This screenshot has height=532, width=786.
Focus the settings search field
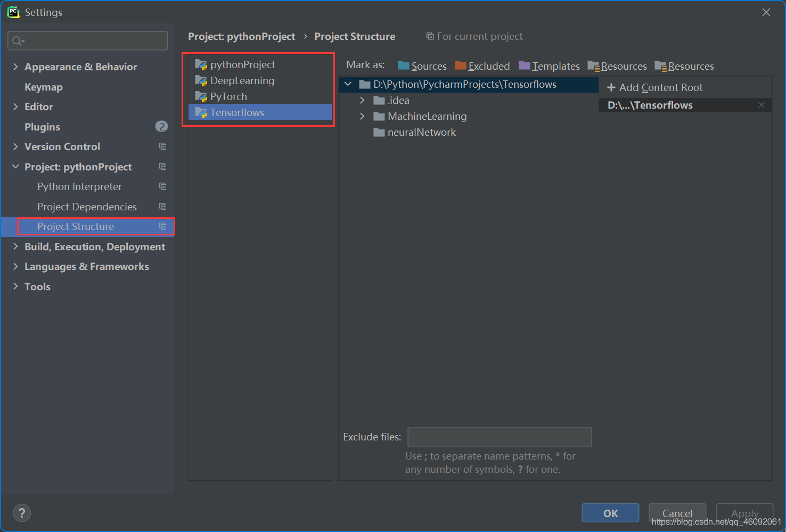(88, 41)
